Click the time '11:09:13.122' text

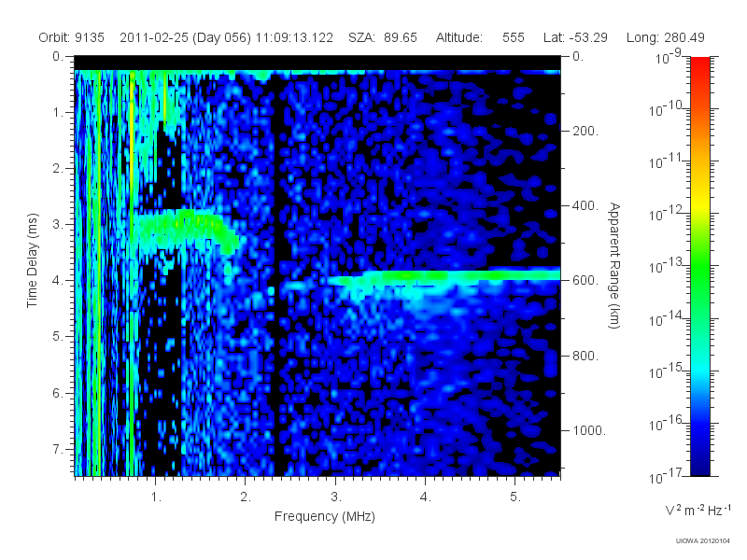294,37
